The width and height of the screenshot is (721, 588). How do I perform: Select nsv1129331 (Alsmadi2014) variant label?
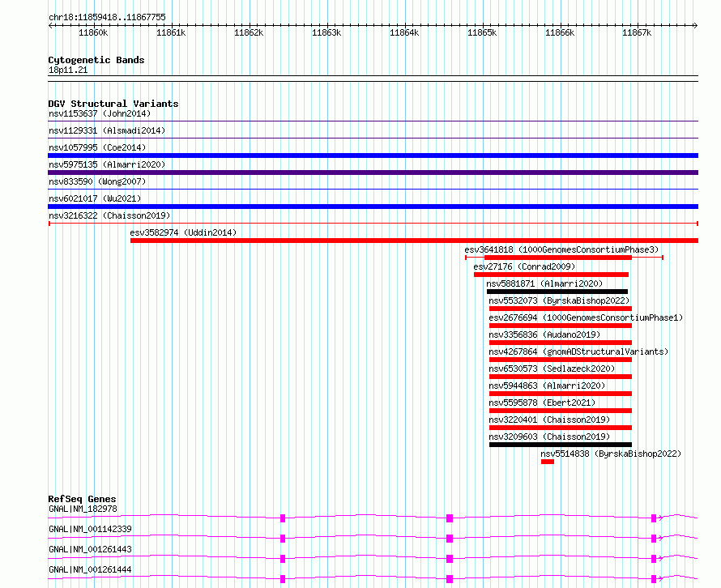tap(107, 130)
